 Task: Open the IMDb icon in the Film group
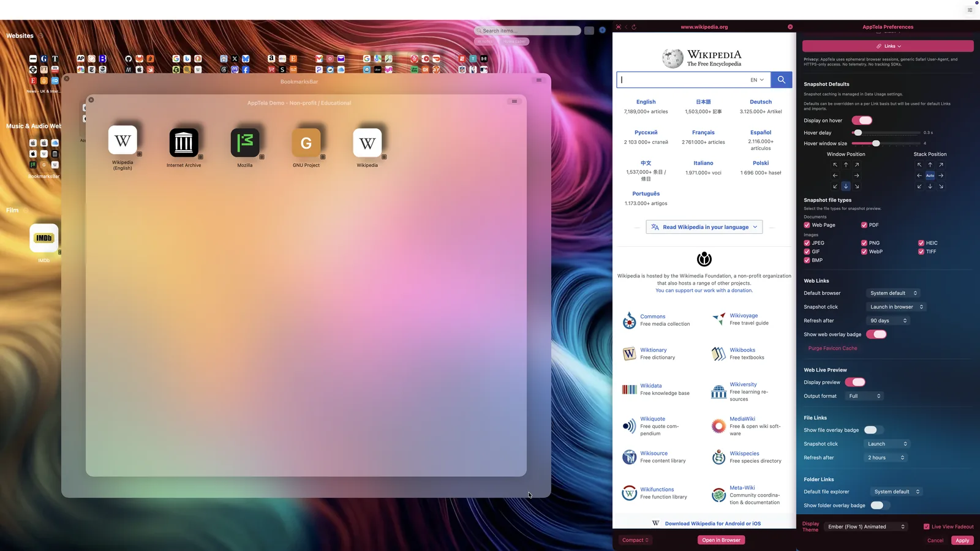(44, 238)
